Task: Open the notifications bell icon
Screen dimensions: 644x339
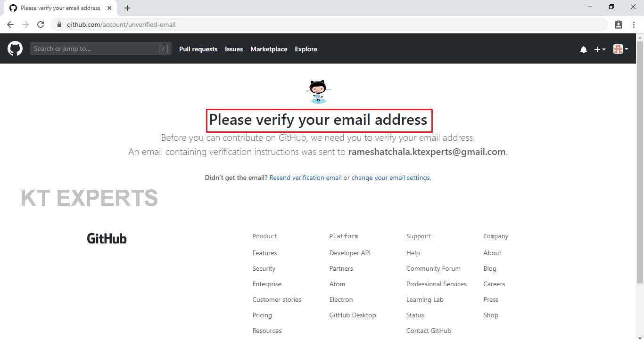Action: click(584, 49)
